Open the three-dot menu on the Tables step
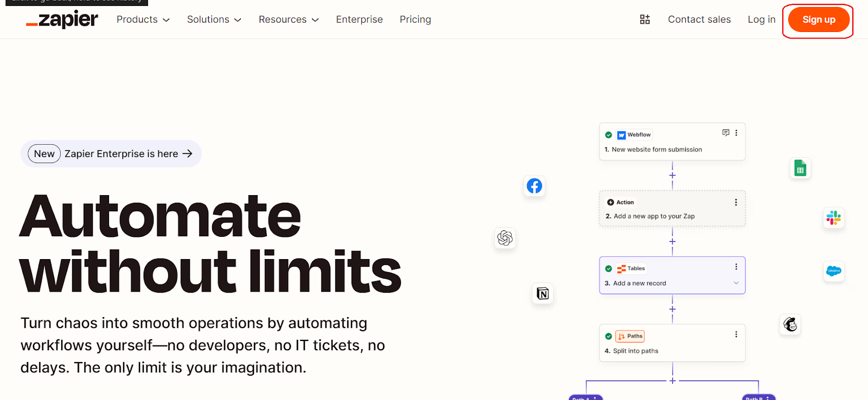This screenshot has width=868, height=400. coord(736,267)
